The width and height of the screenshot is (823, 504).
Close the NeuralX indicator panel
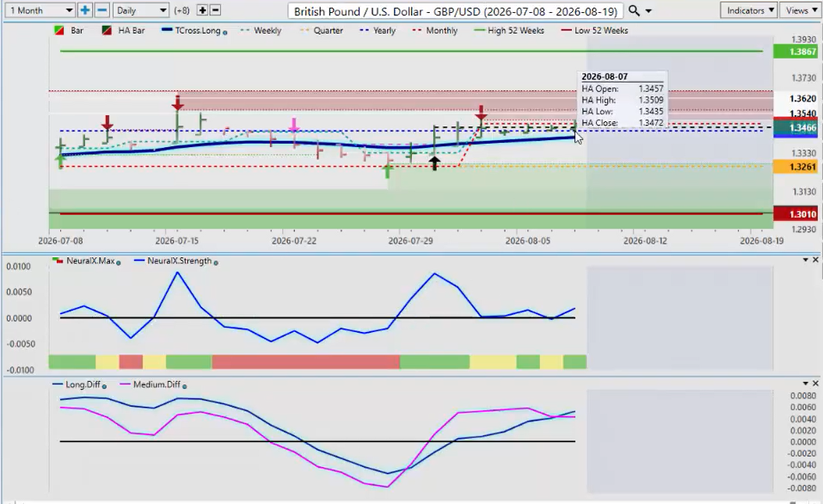click(x=815, y=260)
